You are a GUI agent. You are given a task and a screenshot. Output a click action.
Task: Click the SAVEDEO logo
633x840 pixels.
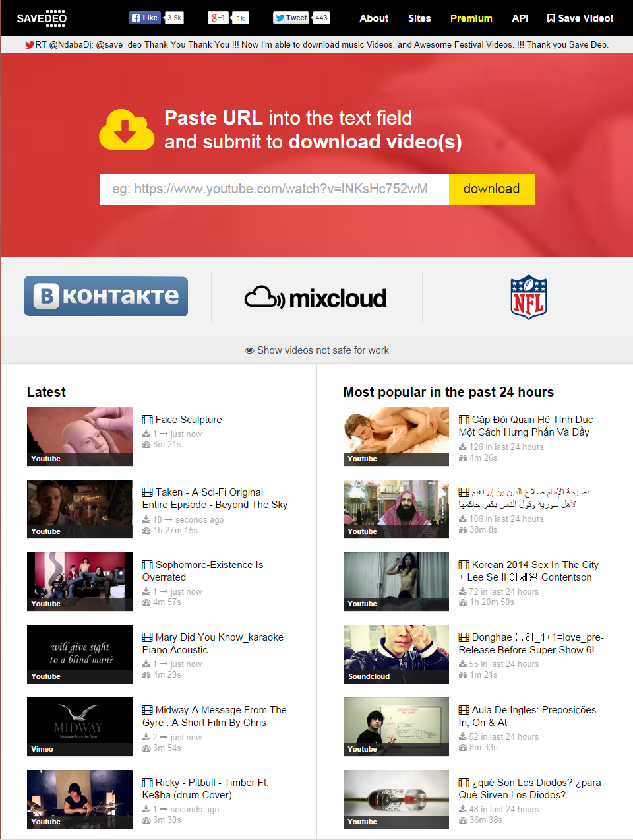(x=42, y=18)
